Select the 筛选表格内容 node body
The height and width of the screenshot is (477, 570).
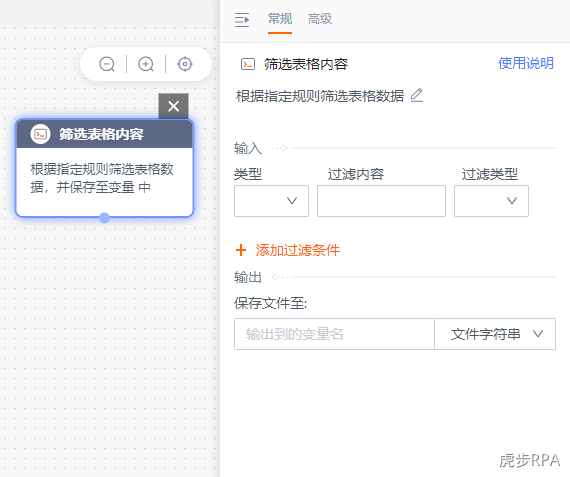pyautogui.click(x=104, y=181)
